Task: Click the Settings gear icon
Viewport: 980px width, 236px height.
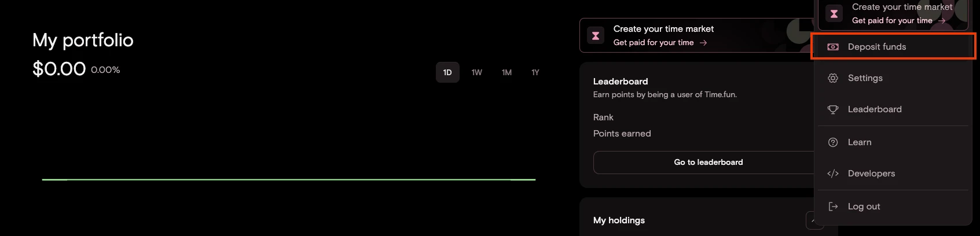Action: pyautogui.click(x=833, y=78)
